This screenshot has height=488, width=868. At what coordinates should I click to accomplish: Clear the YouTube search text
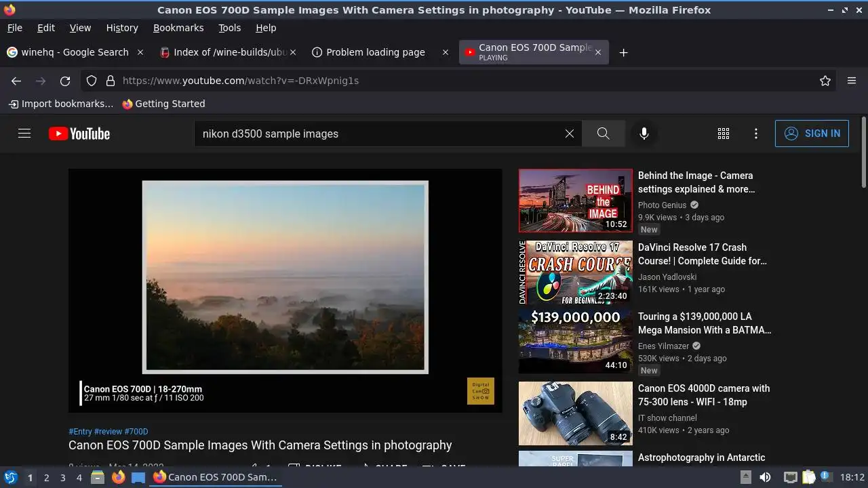[570, 134]
